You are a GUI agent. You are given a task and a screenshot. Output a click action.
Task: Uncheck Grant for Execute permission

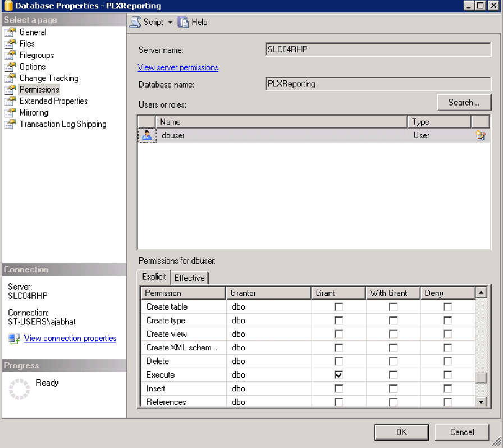coord(339,375)
